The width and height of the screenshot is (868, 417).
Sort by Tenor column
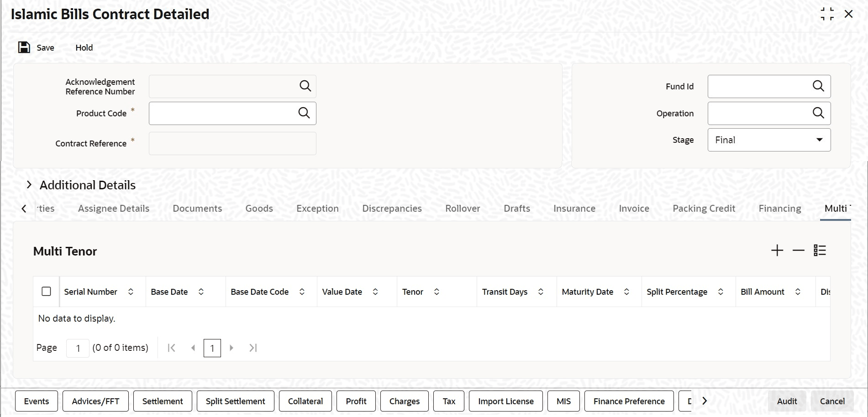click(x=437, y=292)
